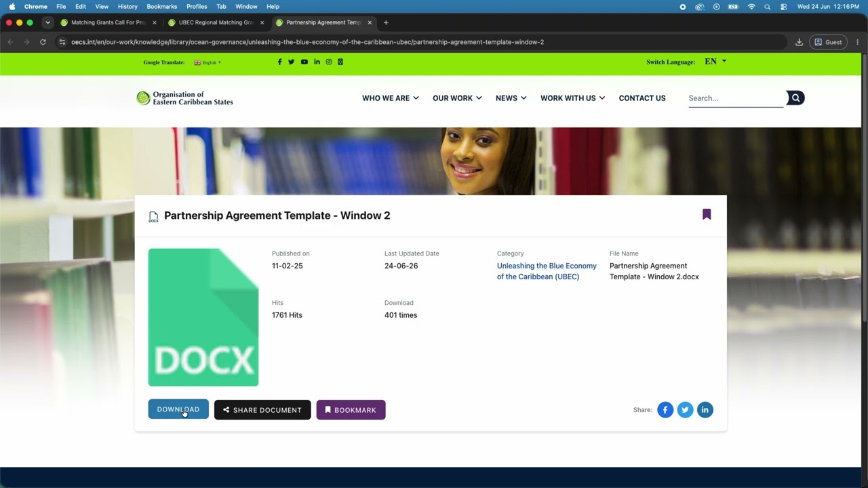Open Switch Language EN dropdown
The height and width of the screenshot is (488, 868).
point(715,62)
